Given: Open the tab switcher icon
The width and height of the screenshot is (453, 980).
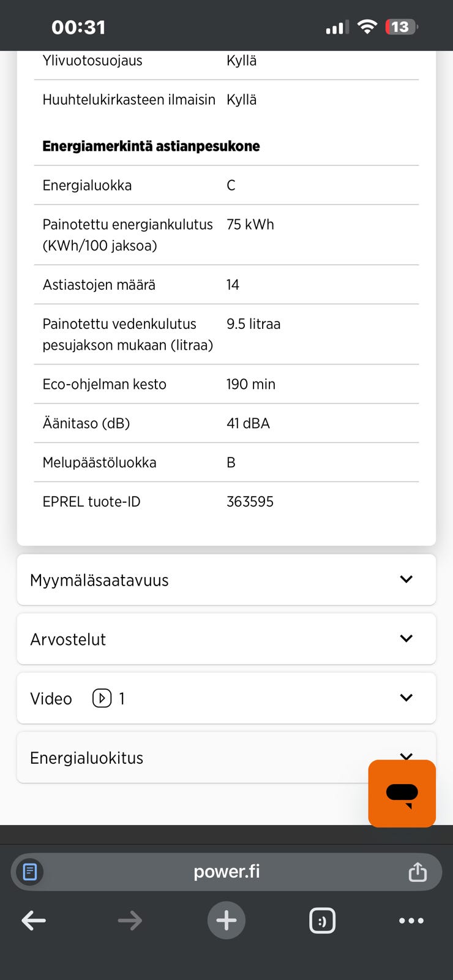Looking at the screenshot, I should [323, 920].
